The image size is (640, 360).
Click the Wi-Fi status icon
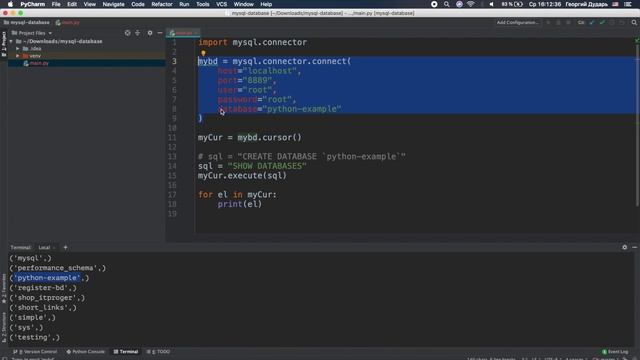pos(471,4)
